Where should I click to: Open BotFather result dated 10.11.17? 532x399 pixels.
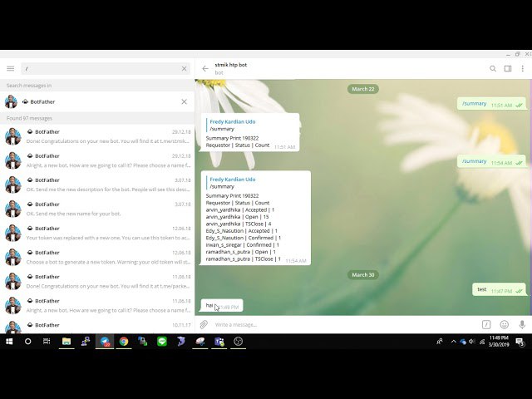[97, 326]
